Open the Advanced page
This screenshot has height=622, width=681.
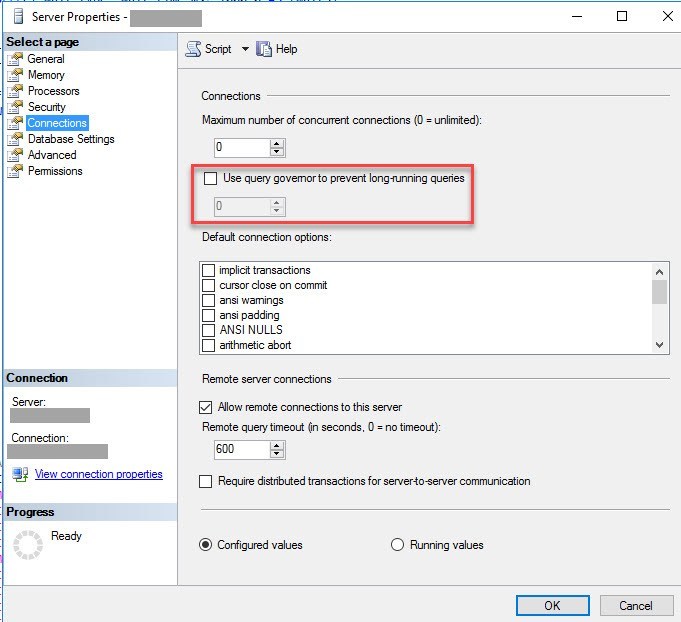(52, 155)
